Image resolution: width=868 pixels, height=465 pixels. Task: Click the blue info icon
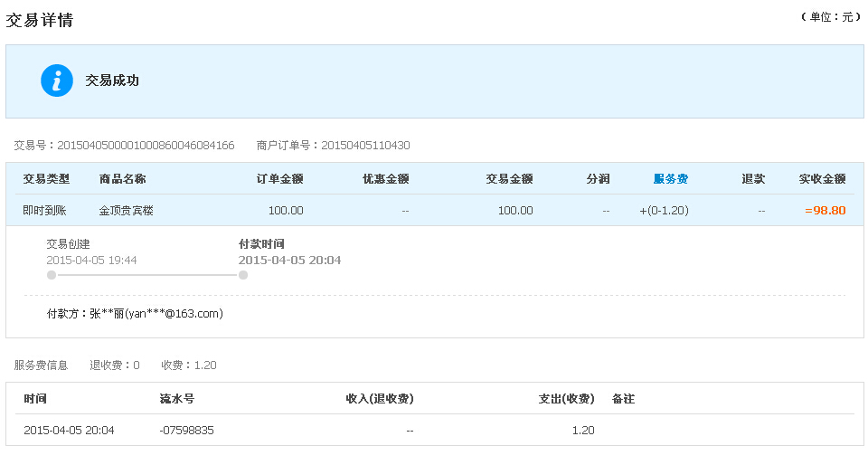tap(57, 81)
